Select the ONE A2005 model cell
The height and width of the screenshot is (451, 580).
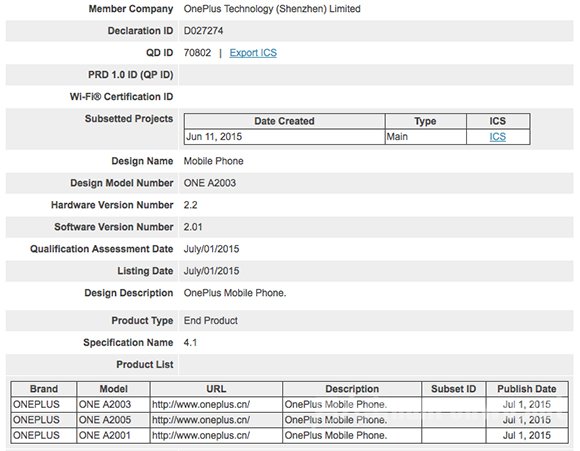coord(113,420)
